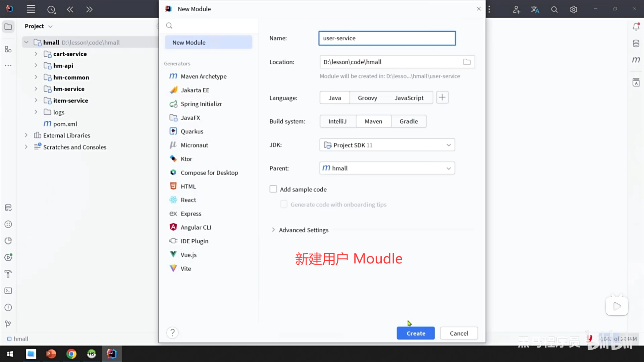Browse location with the folder icon
644x362 pixels.
467,62
